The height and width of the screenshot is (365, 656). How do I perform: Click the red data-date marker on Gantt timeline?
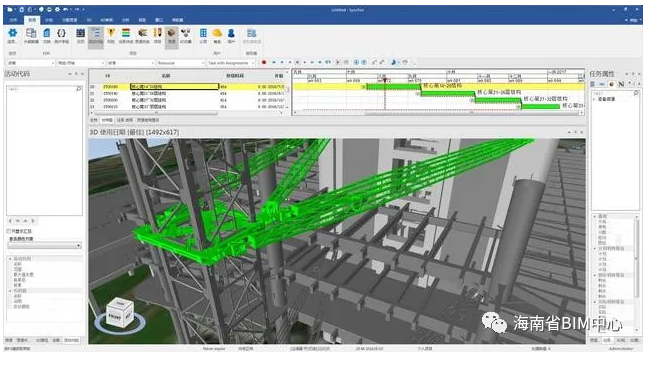tap(385, 80)
